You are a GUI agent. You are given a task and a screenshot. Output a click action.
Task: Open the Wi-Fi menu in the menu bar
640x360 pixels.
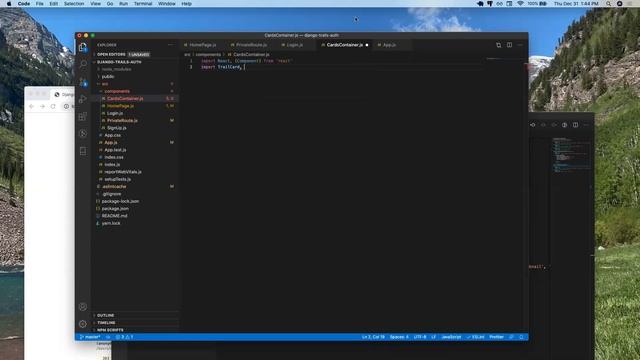click(x=520, y=4)
